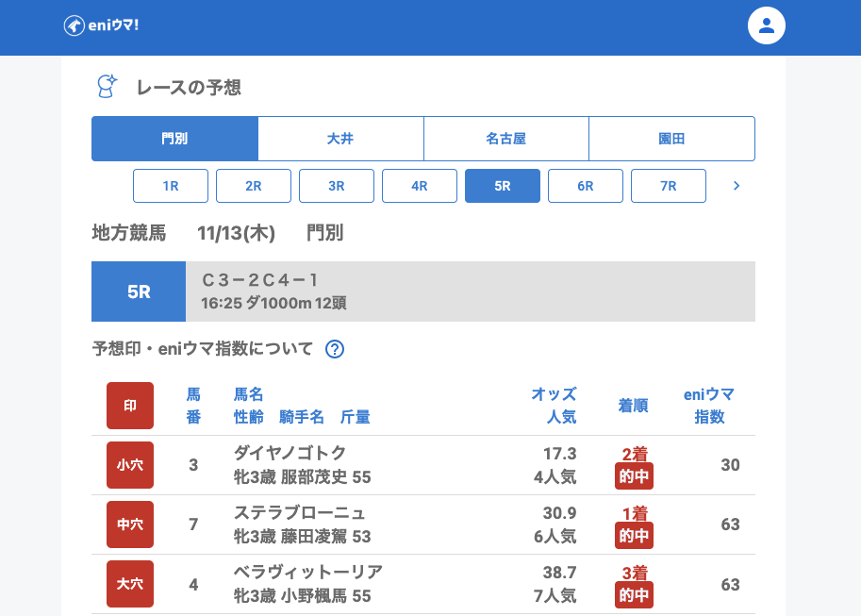Select the 門別 racecourse tab
This screenshot has height=616, width=861.
pos(174,139)
